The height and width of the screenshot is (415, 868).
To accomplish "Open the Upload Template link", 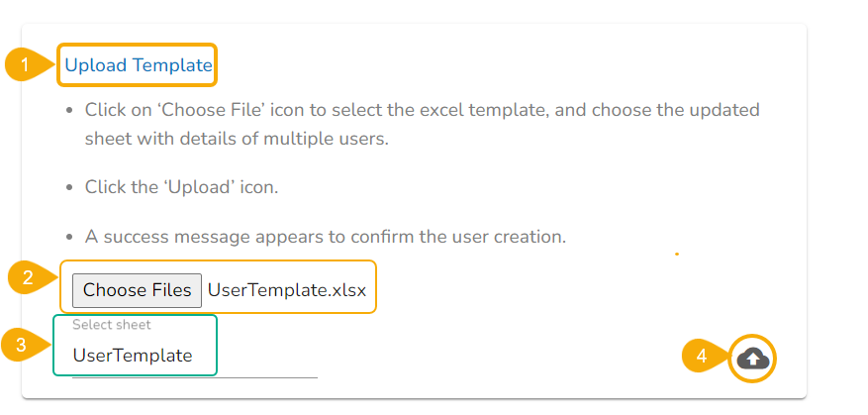I will pyautogui.click(x=138, y=65).
